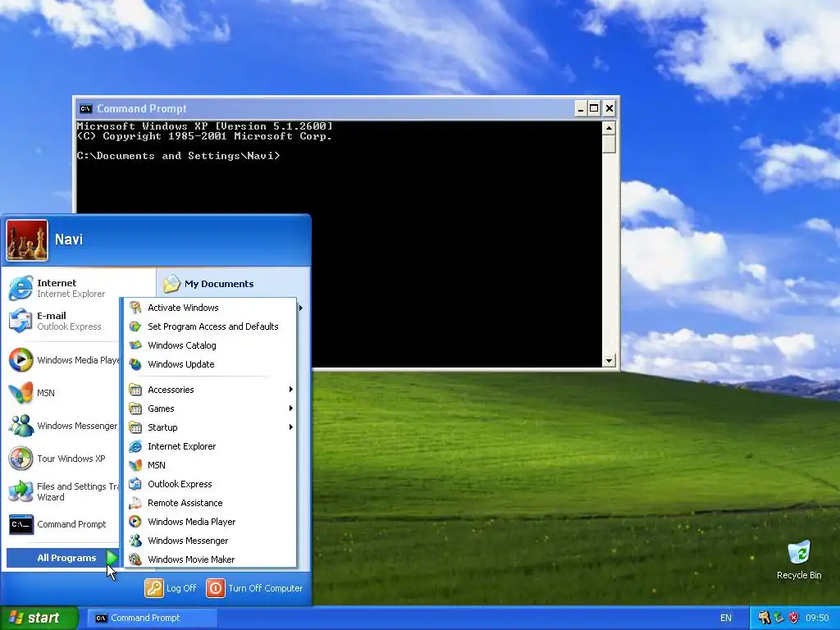Open Windows Media Player in All Programs list
Viewport: 840px width, 630px height.
point(210,522)
